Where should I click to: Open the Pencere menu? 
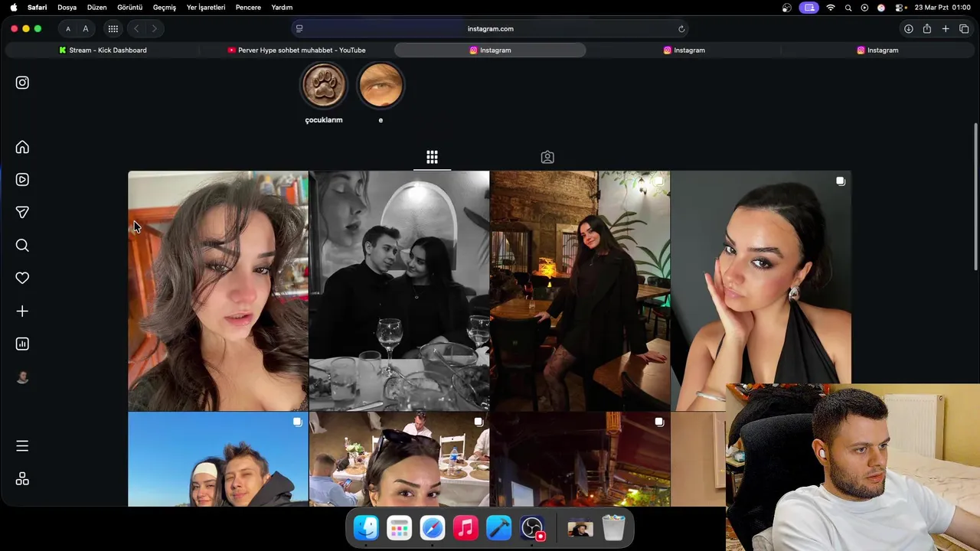point(248,8)
